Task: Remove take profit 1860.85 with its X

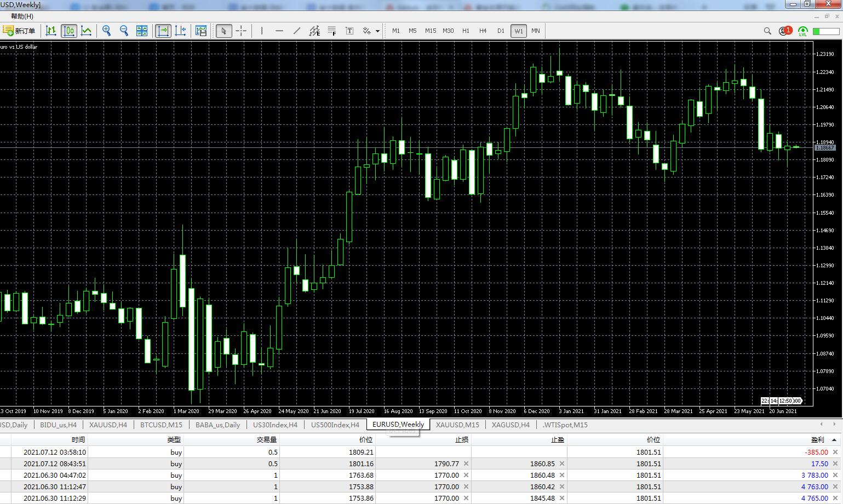Action: pyautogui.click(x=562, y=463)
